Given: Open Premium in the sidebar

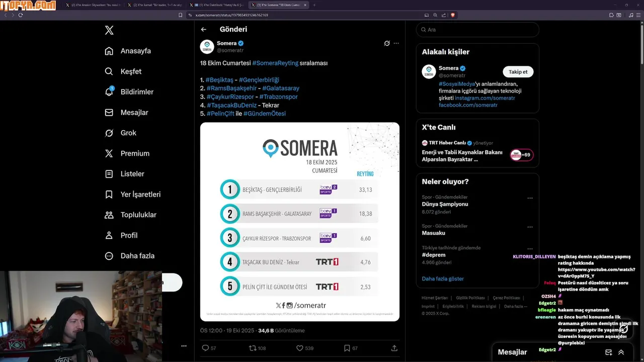Looking at the screenshot, I should (x=127, y=153).
